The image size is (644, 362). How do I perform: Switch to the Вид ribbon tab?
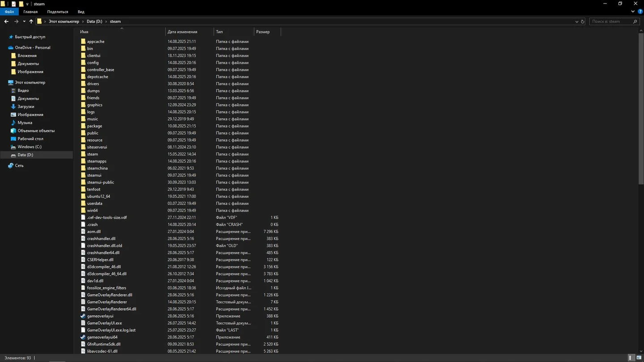(x=81, y=12)
